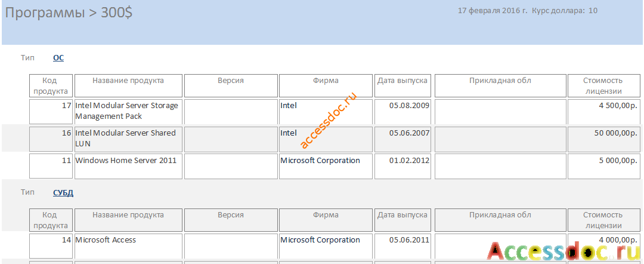Screen dimensions: 644x264
Task: Select product code cell "14"
Action: pos(51,246)
